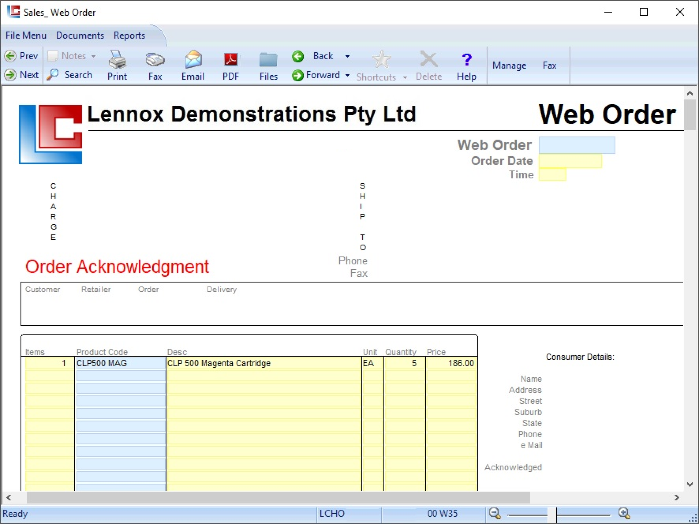Go to Prev record
The height and width of the screenshot is (524, 699).
[x=21, y=56]
